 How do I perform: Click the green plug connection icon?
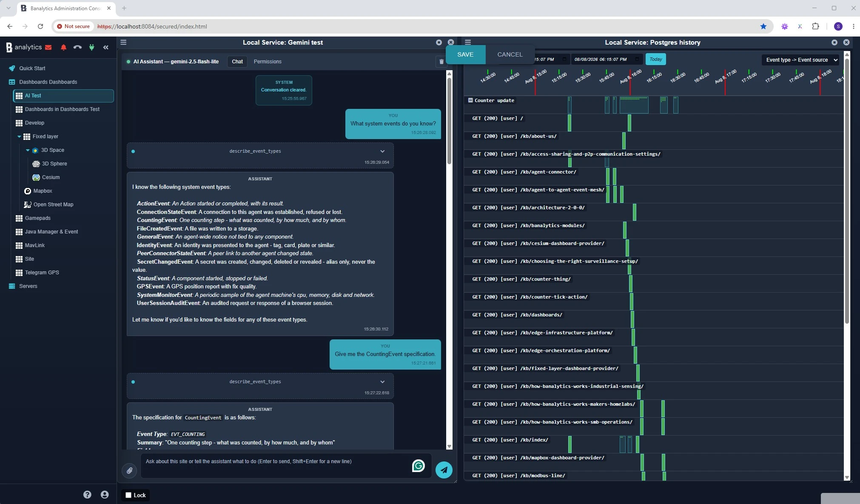point(91,47)
